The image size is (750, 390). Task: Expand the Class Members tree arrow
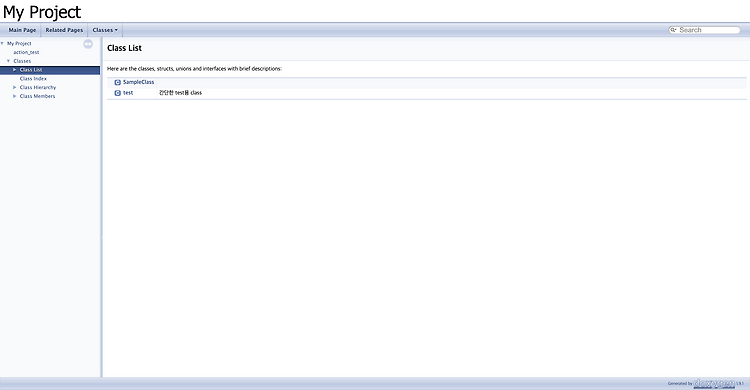point(15,96)
